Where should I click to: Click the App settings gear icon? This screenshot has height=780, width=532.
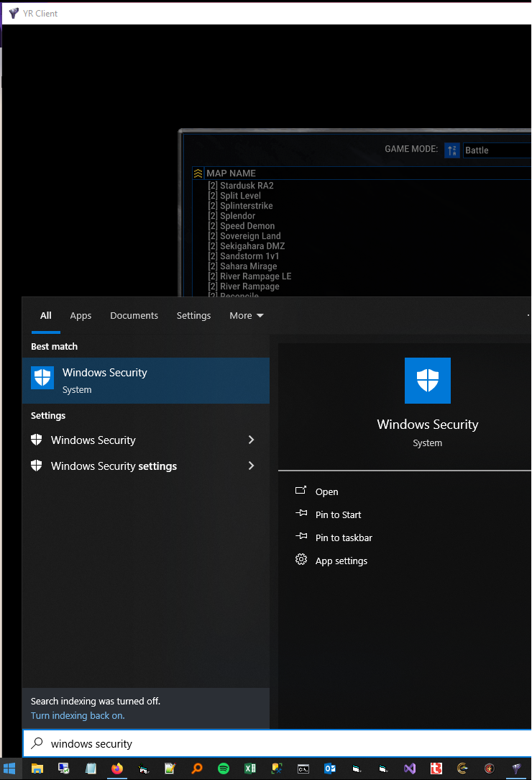pyautogui.click(x=301, y=560)
